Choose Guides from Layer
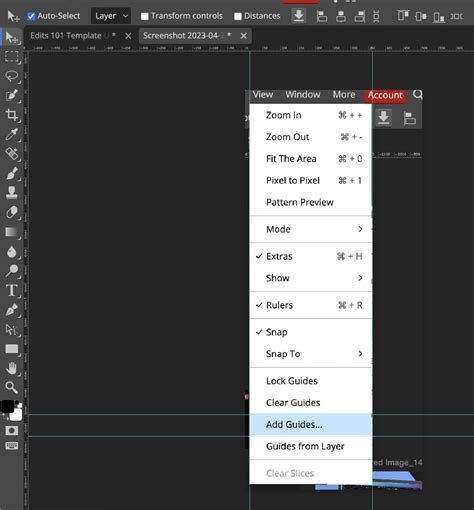474x510 pixels. [x=311, y=446]
